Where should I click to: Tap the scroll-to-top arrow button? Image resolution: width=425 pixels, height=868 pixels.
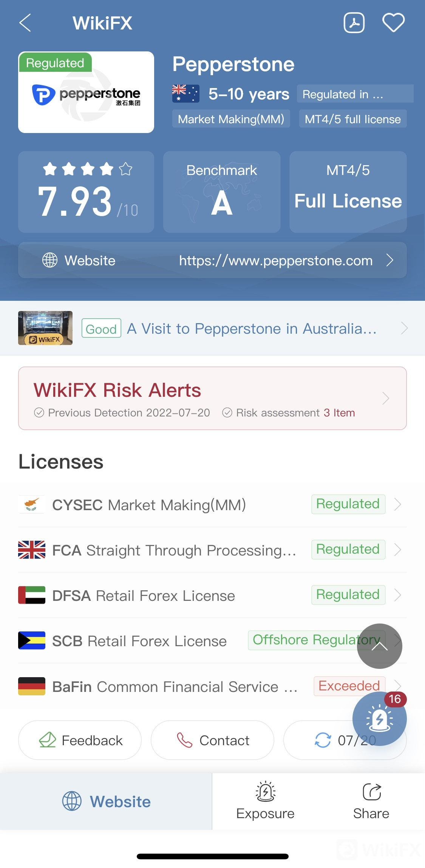(379, 646)
